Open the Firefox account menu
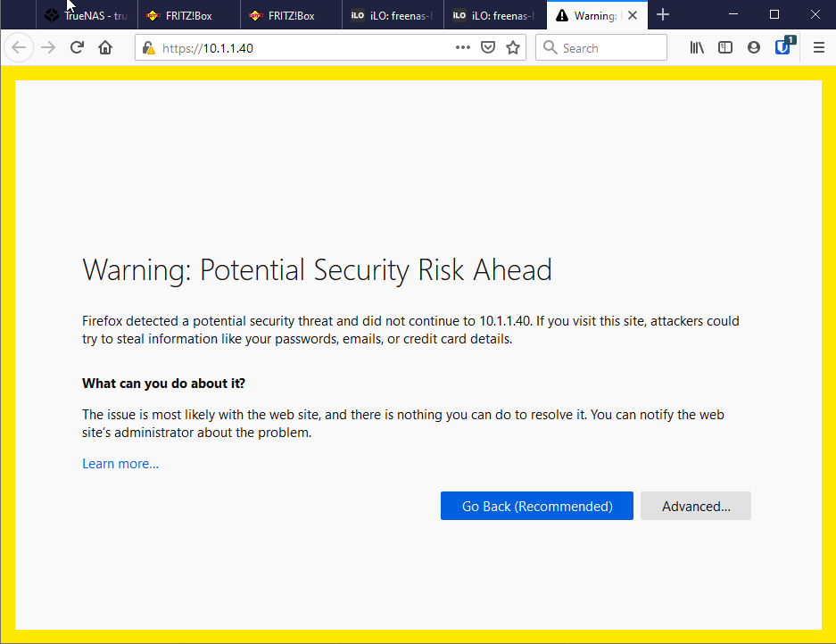 coord(753,48)
